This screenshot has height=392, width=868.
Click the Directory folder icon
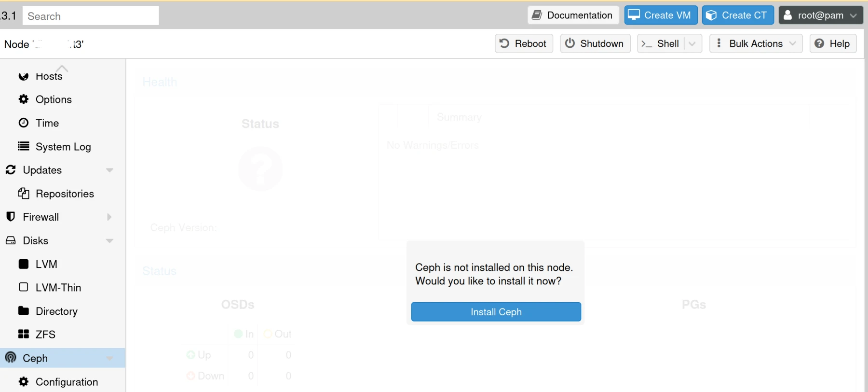point(23,310)
